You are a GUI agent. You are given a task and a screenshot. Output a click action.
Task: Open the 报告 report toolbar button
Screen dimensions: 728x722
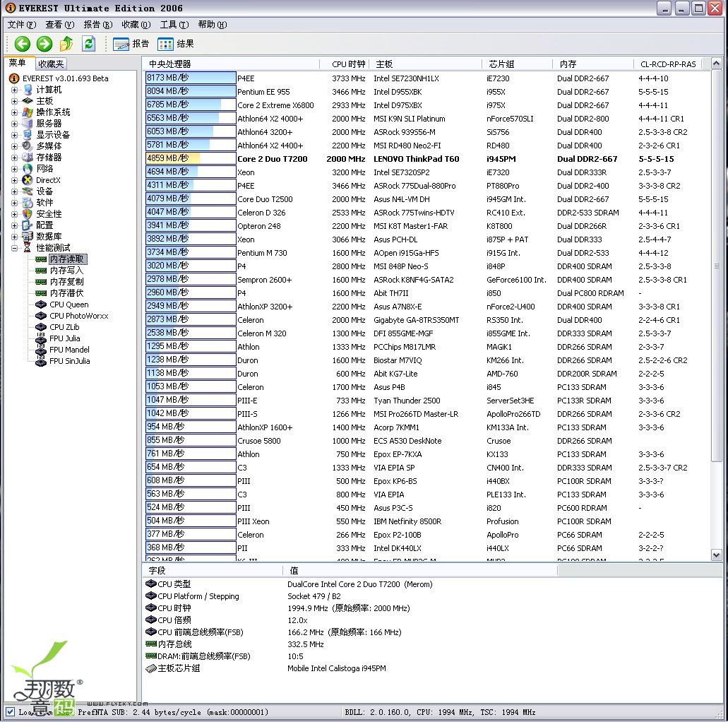(131, 44)
